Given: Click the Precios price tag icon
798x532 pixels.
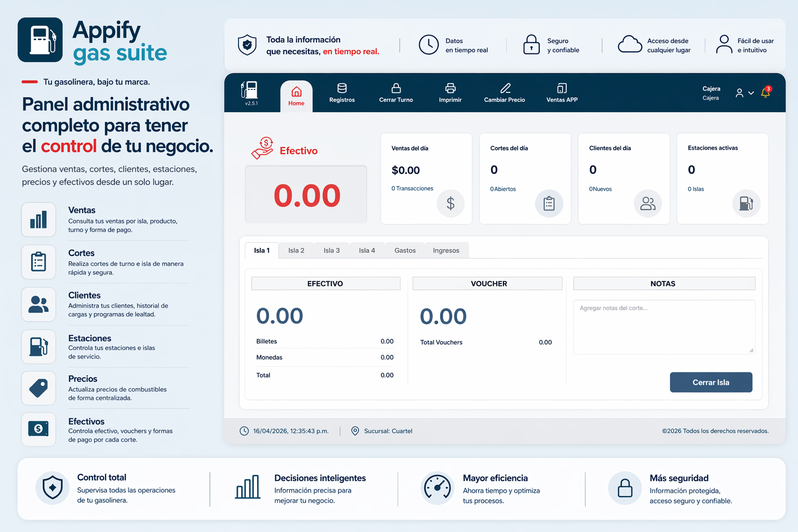Looking at the screenshot, I should (x=38, y=388).
